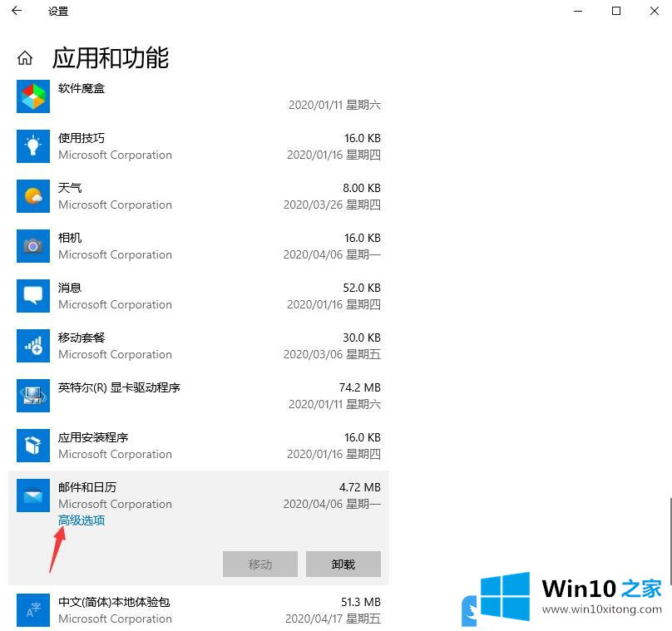672x631 pixels.
Task: Minimize the Settings window
Action: [578, 11]
